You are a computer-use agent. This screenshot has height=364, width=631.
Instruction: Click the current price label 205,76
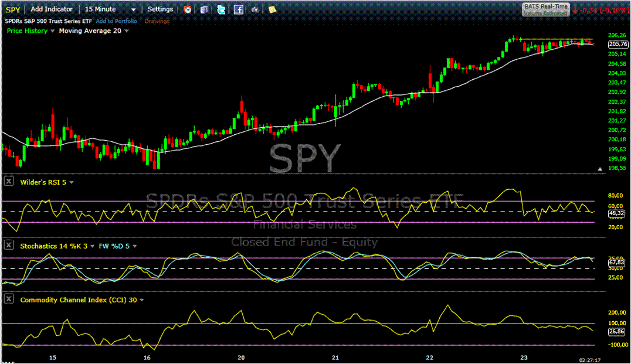(x=618, y=44)
